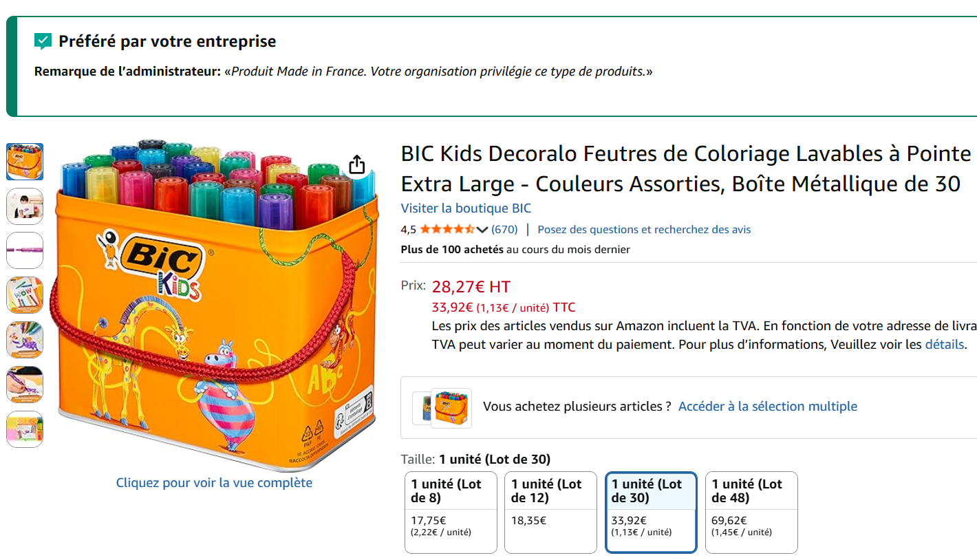Select the Lot de 8 size option

click(x=451, y=512)
